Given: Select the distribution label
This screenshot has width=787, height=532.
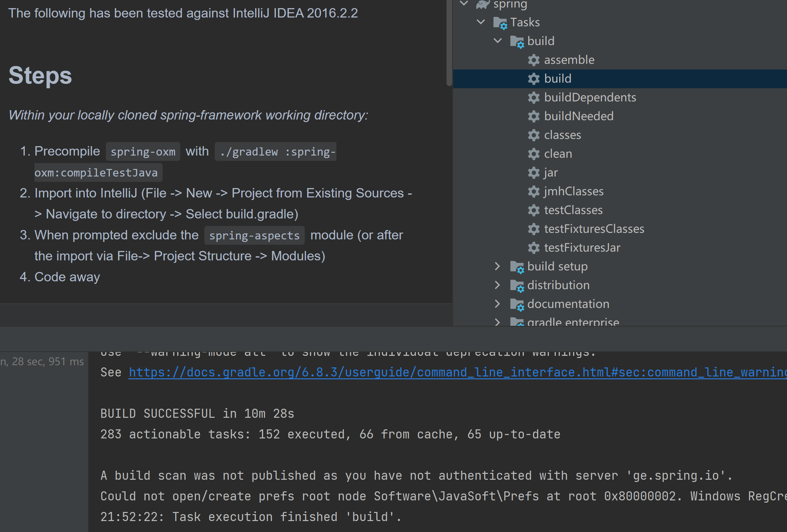Looking at the screenshot, I should (x=559, y=285).
